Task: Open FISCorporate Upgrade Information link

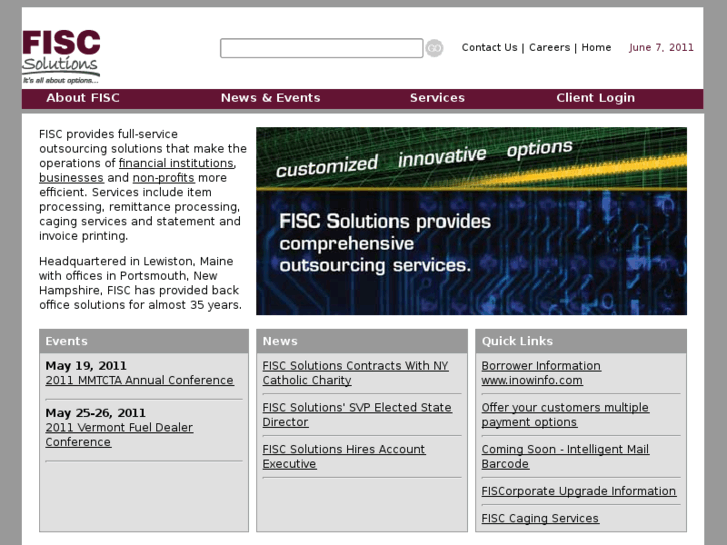Action: coord(579,491)
